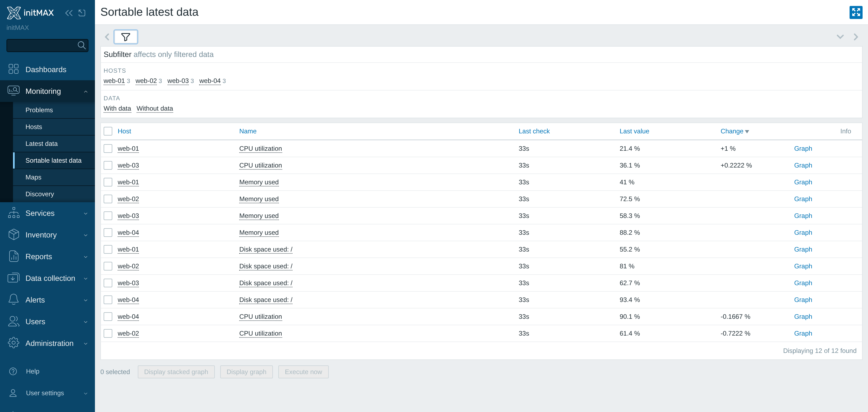Check the web-02 Disk space used row
Image resolution: width=868 pixels, height=412 pixels.
tap(108, 266)
